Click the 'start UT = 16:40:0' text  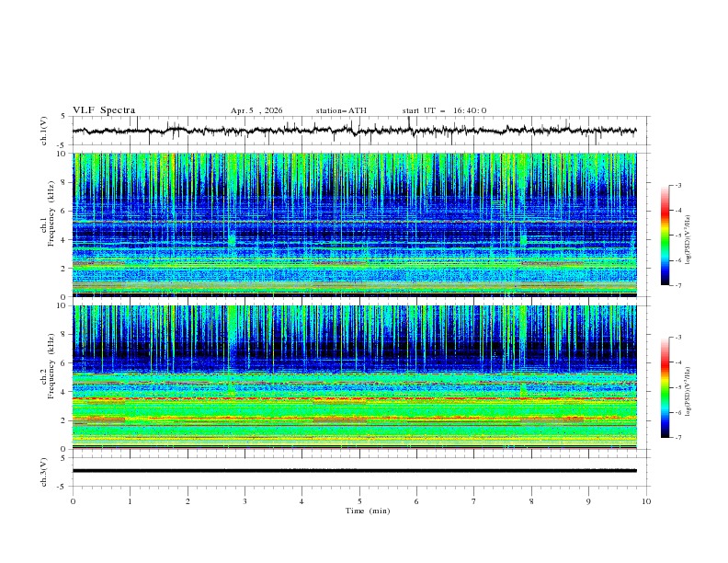[x=444, y=110]
